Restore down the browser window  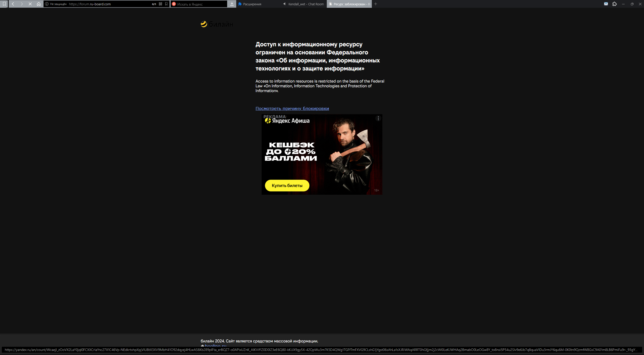[632, 4]
